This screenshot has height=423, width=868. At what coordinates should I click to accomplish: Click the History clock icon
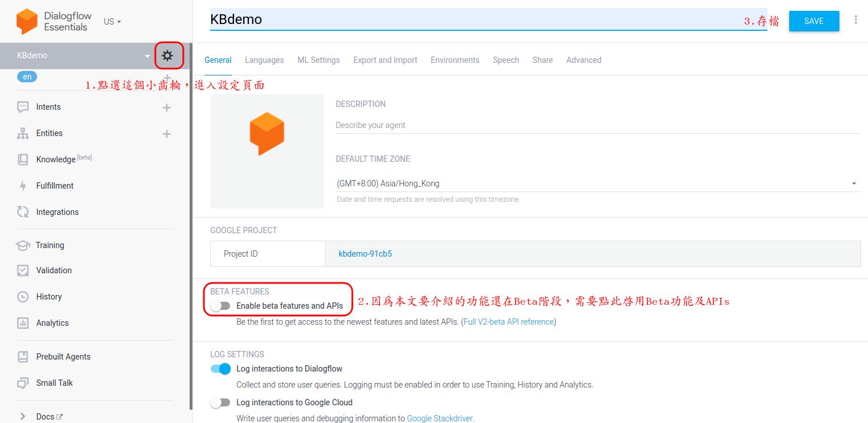[x=23, y=297]
